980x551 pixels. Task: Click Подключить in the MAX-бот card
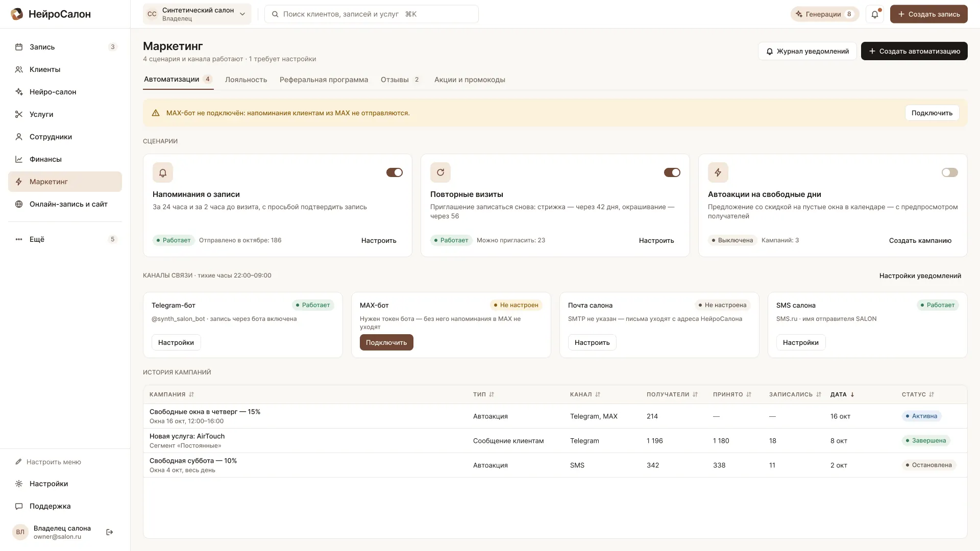pyautogui.click(x=386, y=342)
